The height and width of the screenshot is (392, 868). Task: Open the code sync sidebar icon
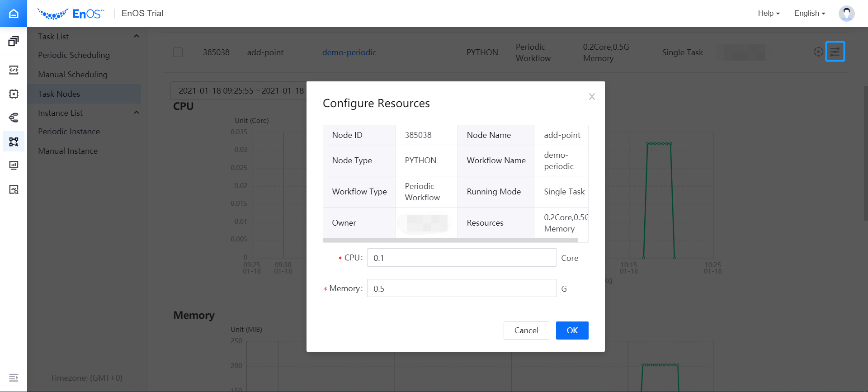[14, 70]
